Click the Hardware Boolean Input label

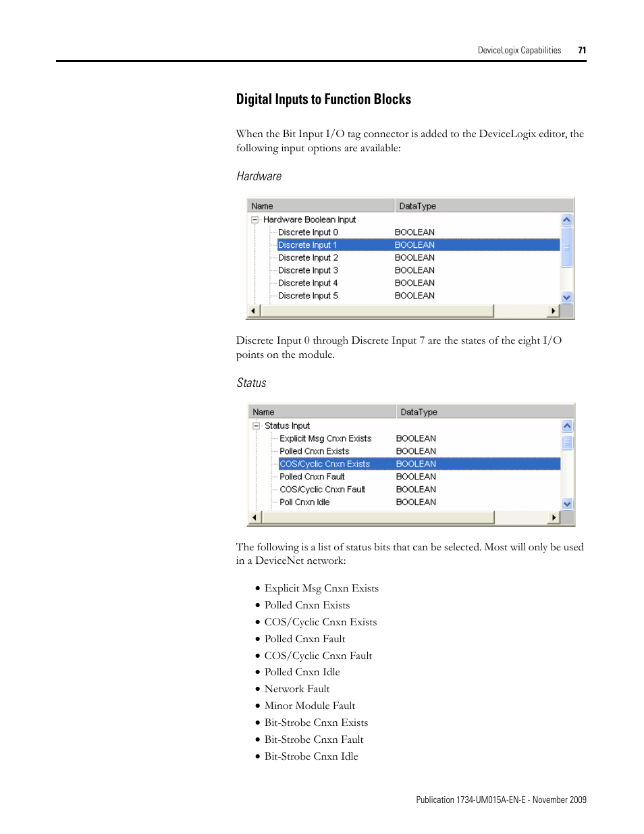pos(309,219)
